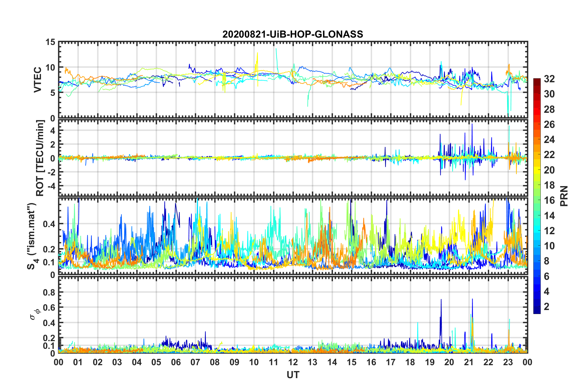Click the ROT [TECU/min] axis label
Image resolution: width=586 pixels, height=392 pixels.
coord(40,158)
